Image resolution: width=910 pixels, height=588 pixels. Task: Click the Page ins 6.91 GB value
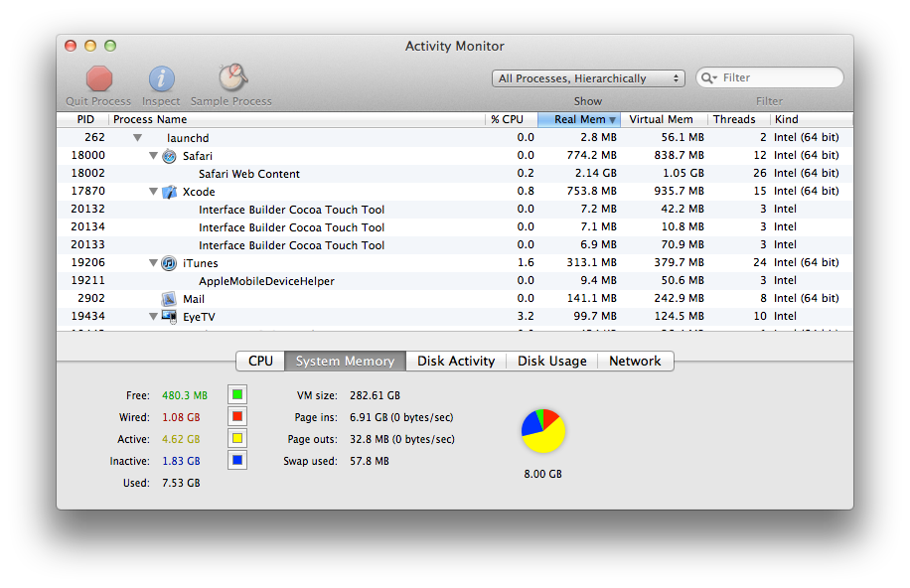click(x=401, y=417)
